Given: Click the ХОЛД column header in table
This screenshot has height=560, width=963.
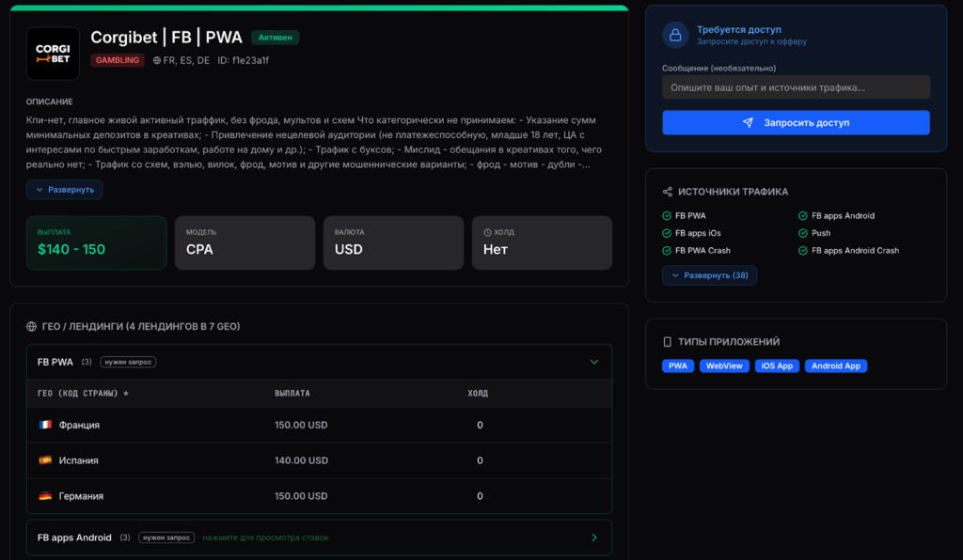Looking at the screenshot, I should click(478, 393).
